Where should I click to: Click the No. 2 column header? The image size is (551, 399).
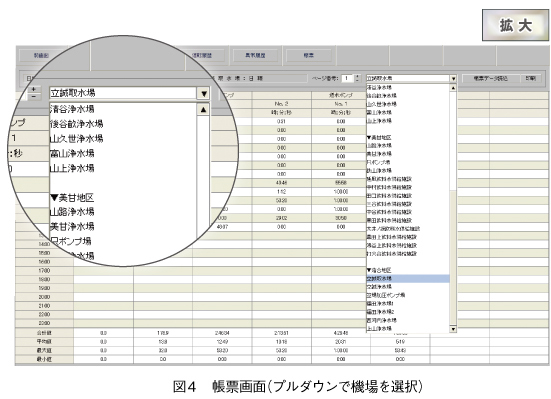tap(281, 104)
